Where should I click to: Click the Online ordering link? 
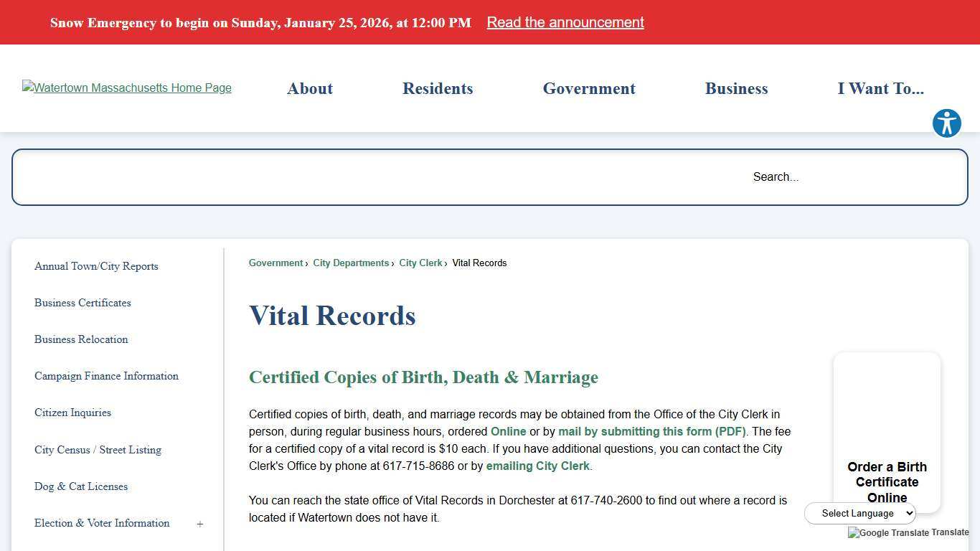tap(509, 431)
